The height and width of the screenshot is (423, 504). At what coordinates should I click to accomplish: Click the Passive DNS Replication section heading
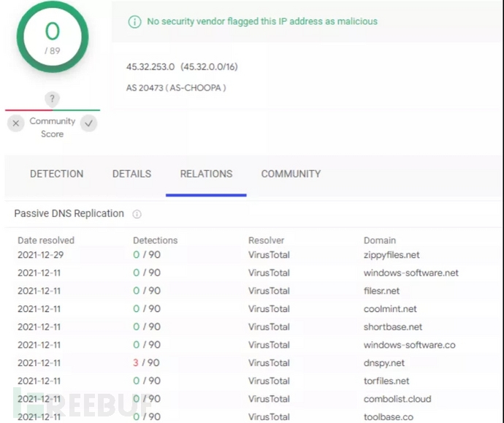point(69,213)
